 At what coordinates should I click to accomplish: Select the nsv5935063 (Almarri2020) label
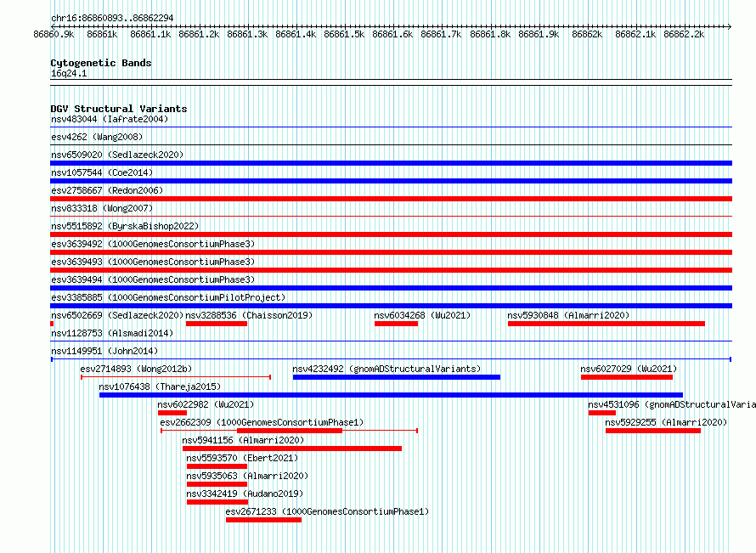[247, 476]
